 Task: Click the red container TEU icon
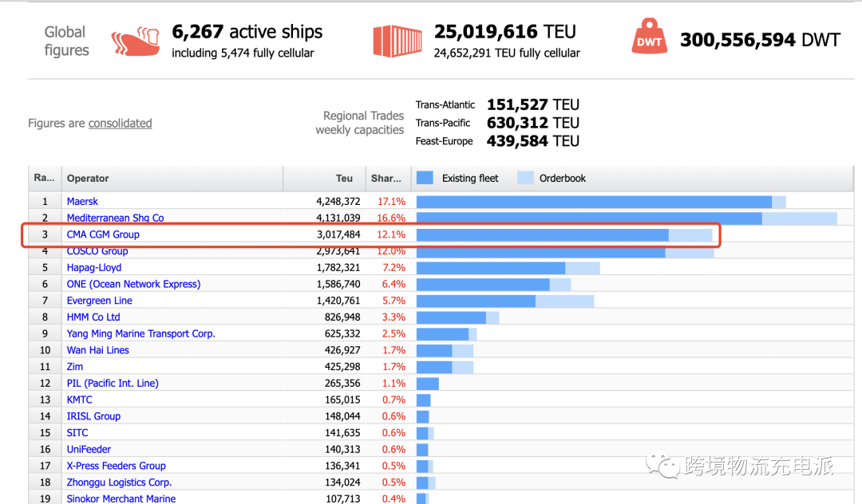(397, 41)
